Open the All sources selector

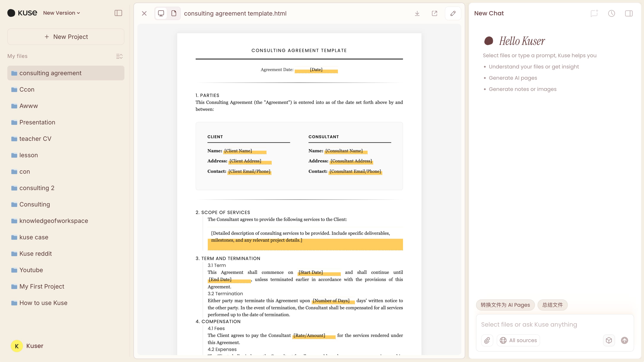pyautogui.click(x=518, y=340)
